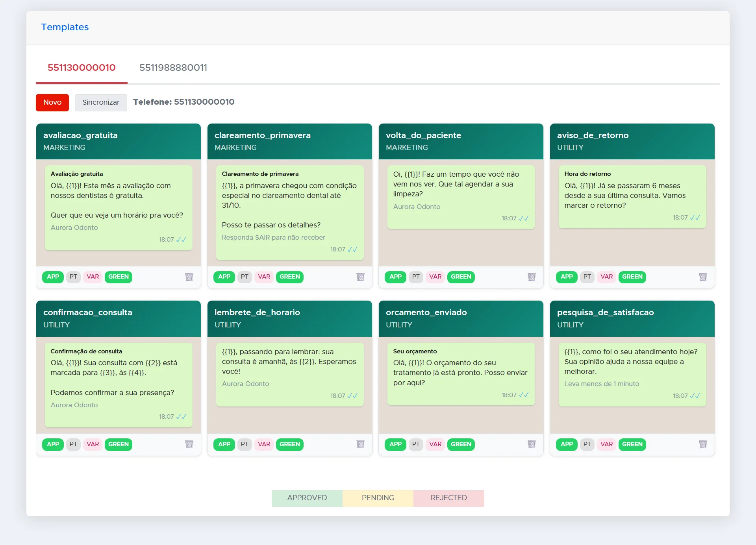This screenshot has height=545, width=756.
Task: Click trash icon on pesquisa_de_satisfacao card
Action: click(x=703, y=444)
